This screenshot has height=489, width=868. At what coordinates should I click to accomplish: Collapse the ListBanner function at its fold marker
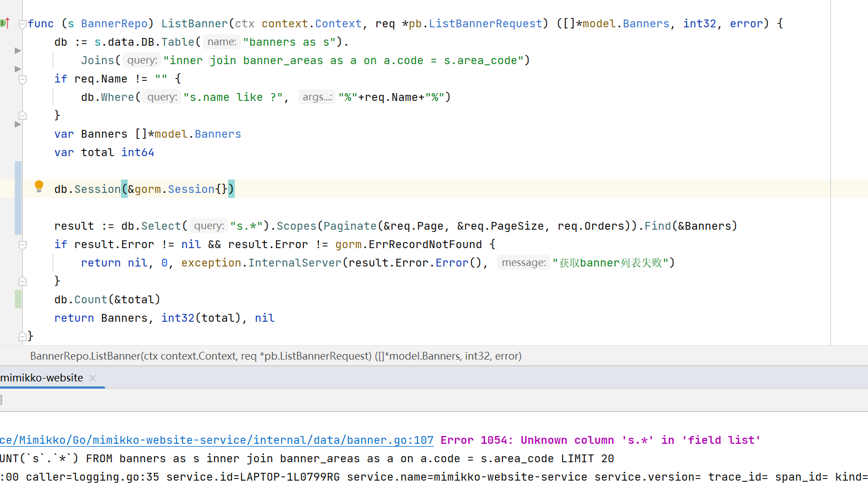pyautogui.click(x=22, y=24)
